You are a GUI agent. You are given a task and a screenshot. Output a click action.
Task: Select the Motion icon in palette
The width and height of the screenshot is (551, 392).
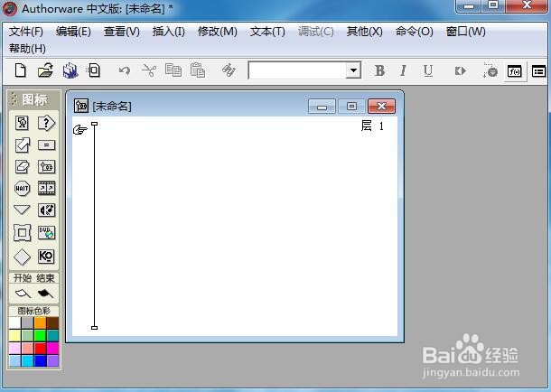(23, 145)
